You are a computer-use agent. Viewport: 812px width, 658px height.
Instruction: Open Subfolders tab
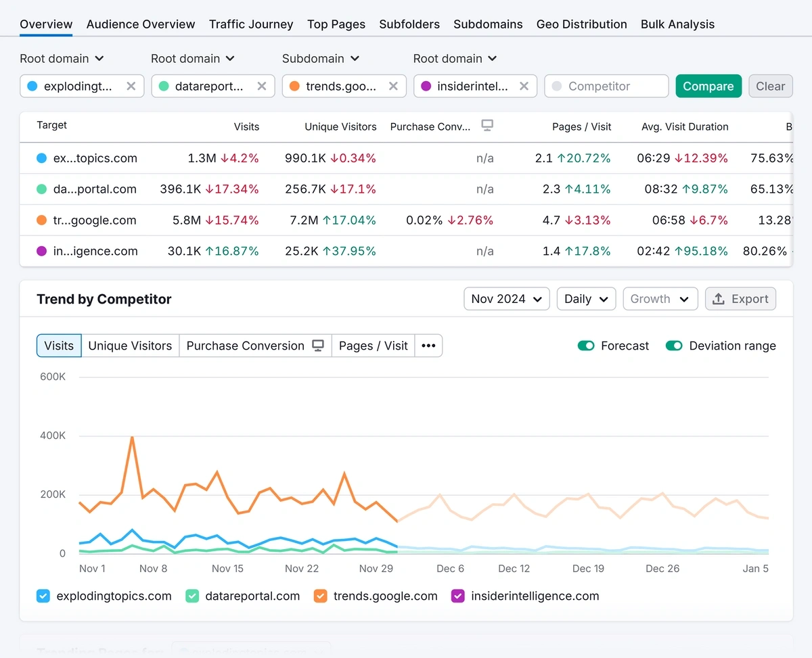(x=409, y=24)
